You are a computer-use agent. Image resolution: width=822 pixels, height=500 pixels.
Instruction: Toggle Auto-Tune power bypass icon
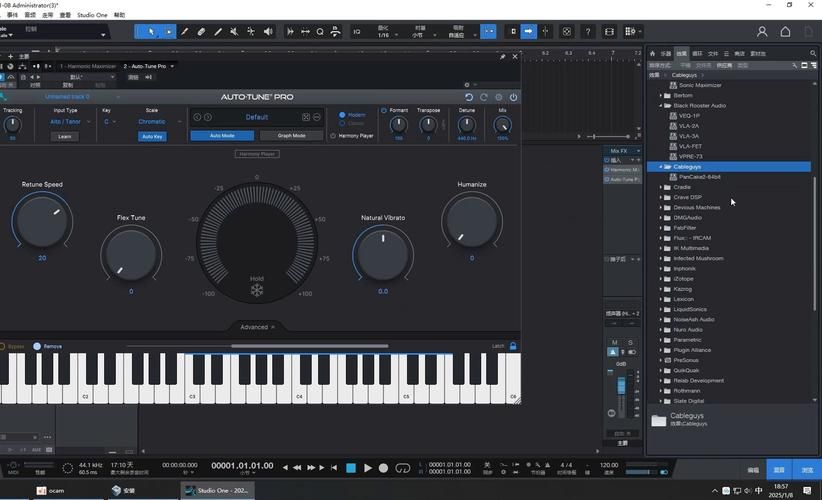pos(513,97)
